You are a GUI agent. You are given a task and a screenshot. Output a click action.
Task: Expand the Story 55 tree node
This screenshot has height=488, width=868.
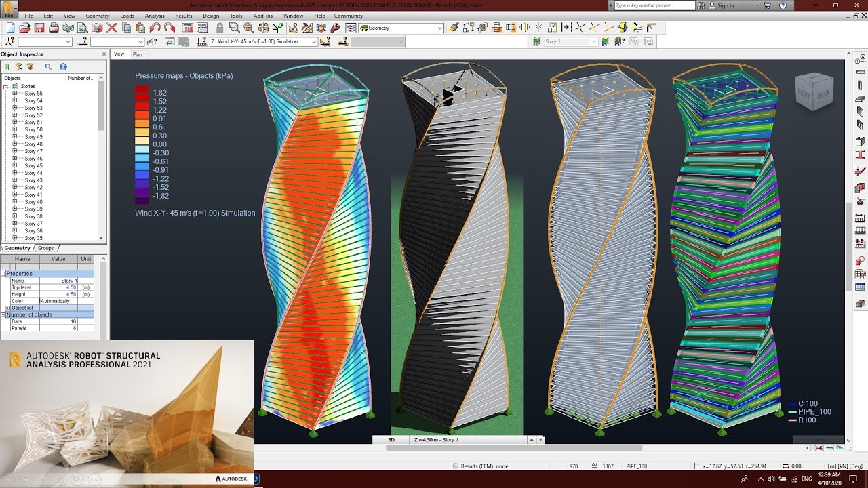(x=15, y=91)
